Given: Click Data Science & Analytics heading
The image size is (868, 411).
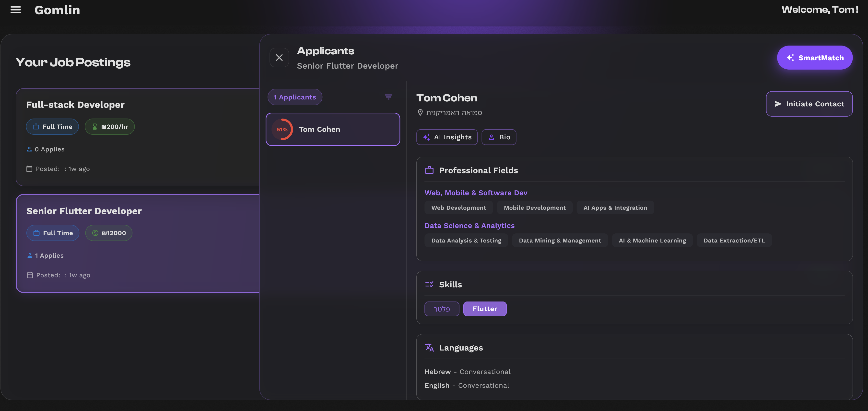Looking at the screenshot, I should click(469, 226).
